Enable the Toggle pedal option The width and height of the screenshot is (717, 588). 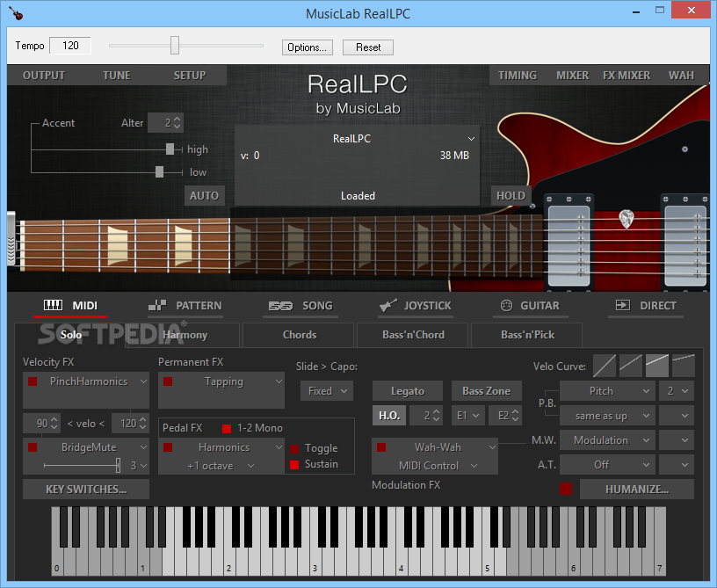[294, 448]
